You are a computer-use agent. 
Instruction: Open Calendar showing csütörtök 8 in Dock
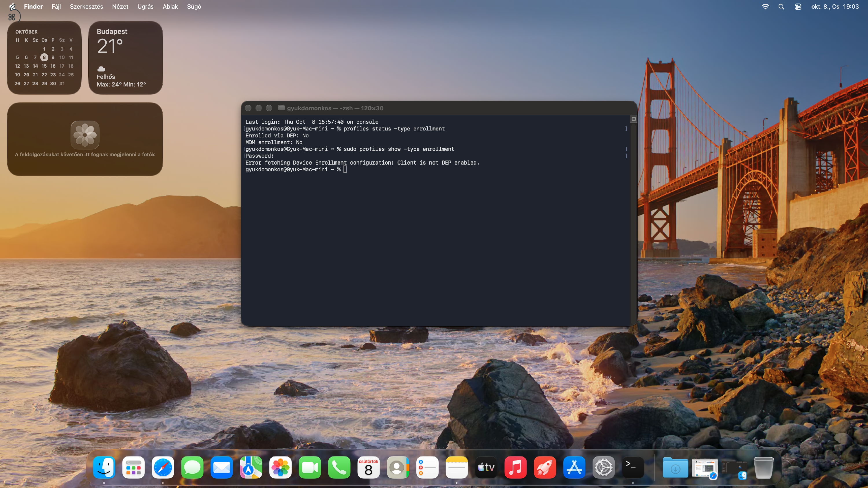click(368, 467)
